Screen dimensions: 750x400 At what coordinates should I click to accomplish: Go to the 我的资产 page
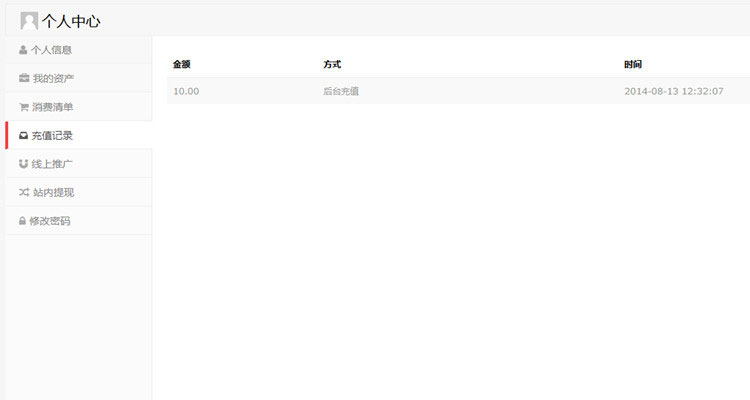53,78
